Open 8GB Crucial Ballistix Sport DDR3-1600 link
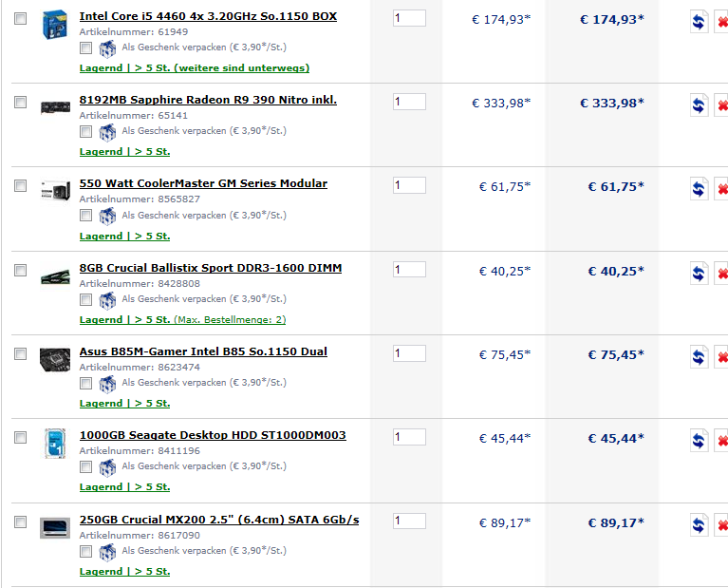Image resolution: width=728 pixels, height=588 pixels. point(211,268)
